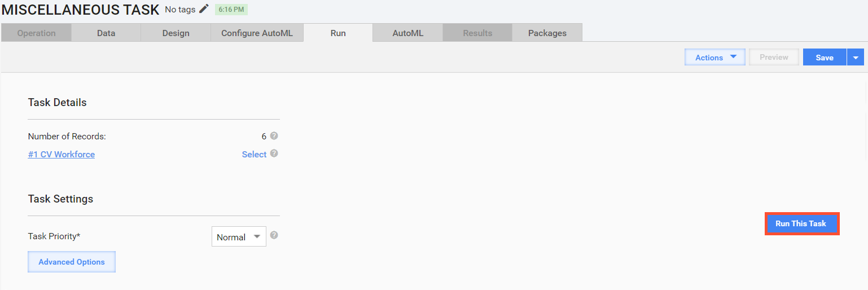Screen dimensions: 868x290
Task: Open the Packages tab
Action: point(547,33)
